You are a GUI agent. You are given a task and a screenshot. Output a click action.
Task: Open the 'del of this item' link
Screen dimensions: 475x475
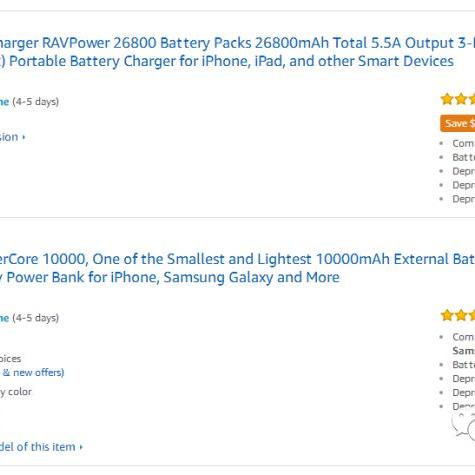(37, 447)
